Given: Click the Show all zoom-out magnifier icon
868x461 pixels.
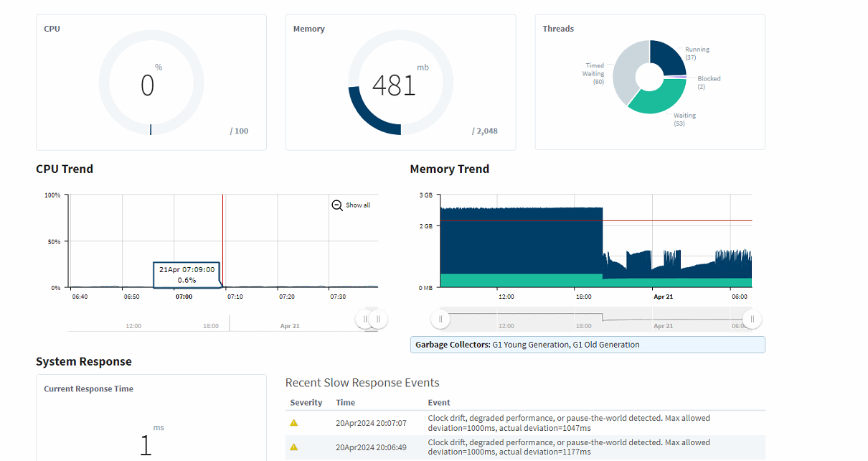Looking at the screenshot, I should pos(337,205).
